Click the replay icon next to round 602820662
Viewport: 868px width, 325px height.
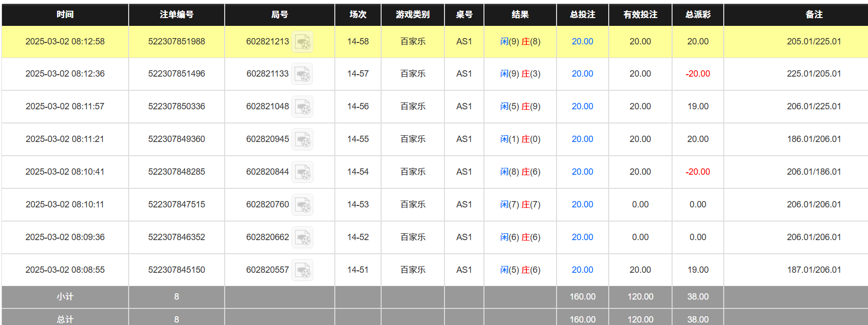pos(303,238)
